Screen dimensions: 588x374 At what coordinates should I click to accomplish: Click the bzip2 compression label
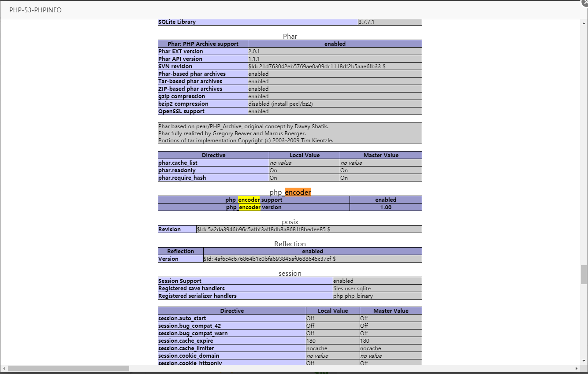click(x=183, y=104)
